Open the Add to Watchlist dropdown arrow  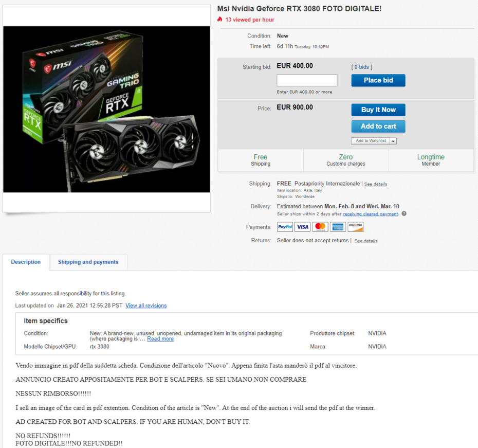pyautogui.click(x=393, y=141)
